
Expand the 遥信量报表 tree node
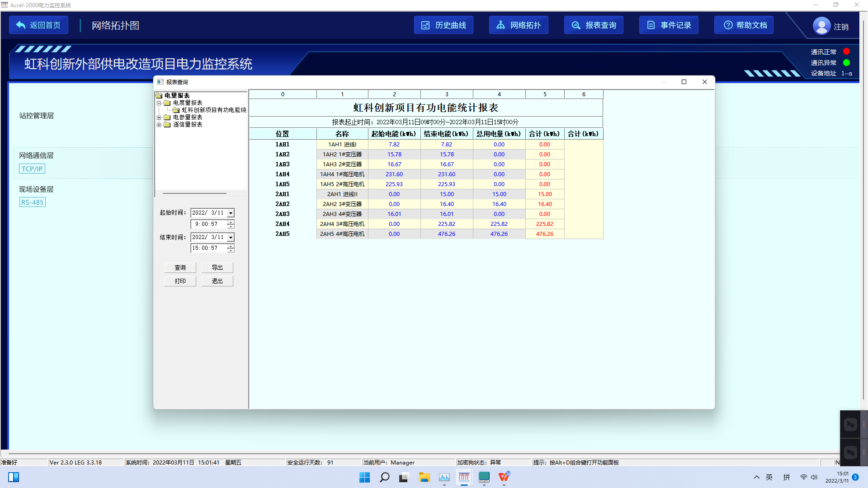(159, 125)
